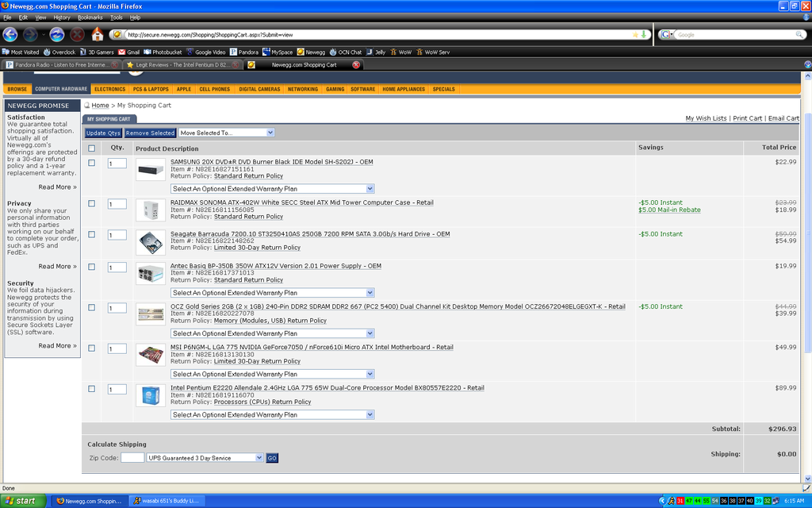Open wasabi 651's Buddy List taskbar item
Screen dimensions: 812x508
[167, 501]
